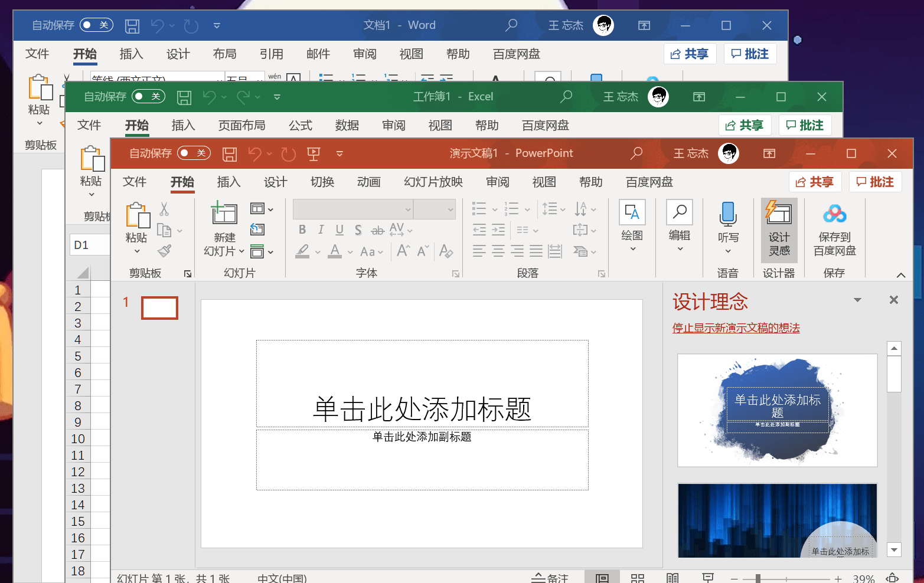Viewport: 924px width, 583px height.
Task: Open the Insert tab in PowerPoint
Action: 228,182
